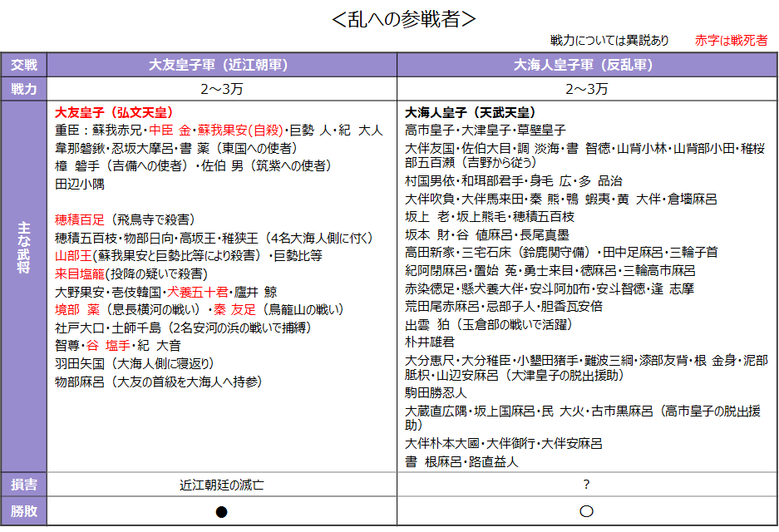Click the 勝敗 row label
This screenshot has height=532, width=779.
click(x=24, y=510)
